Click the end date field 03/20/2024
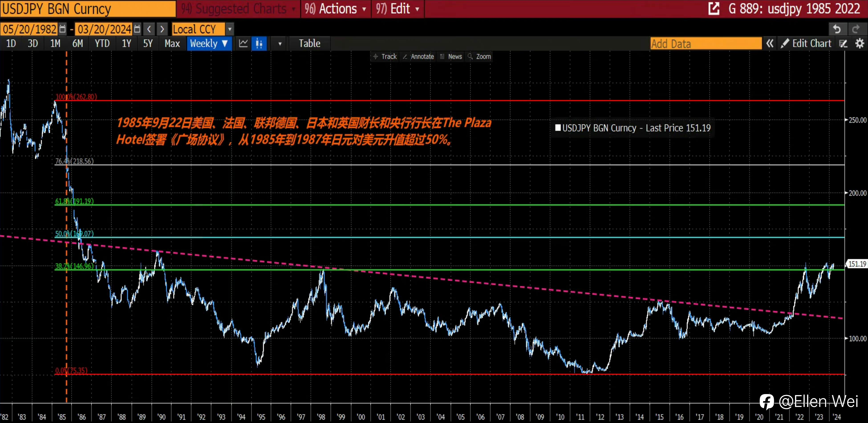This screenshot has height=423, width=868. pyautogui.click(x=104, y=29)
